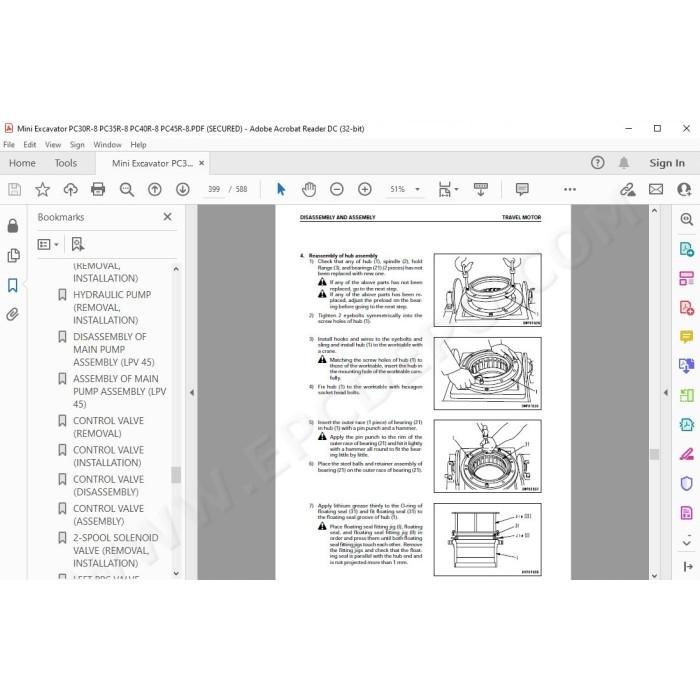700x700 pixels.
Task: Open notifications bell icon
Action: pos(624,163)
